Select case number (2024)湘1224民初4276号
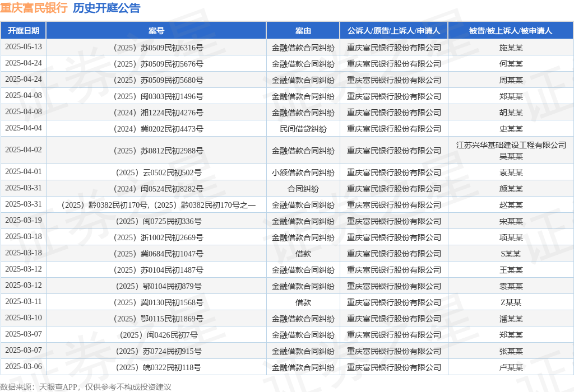This screenshot has width=574, height=392. click(159, 113)
